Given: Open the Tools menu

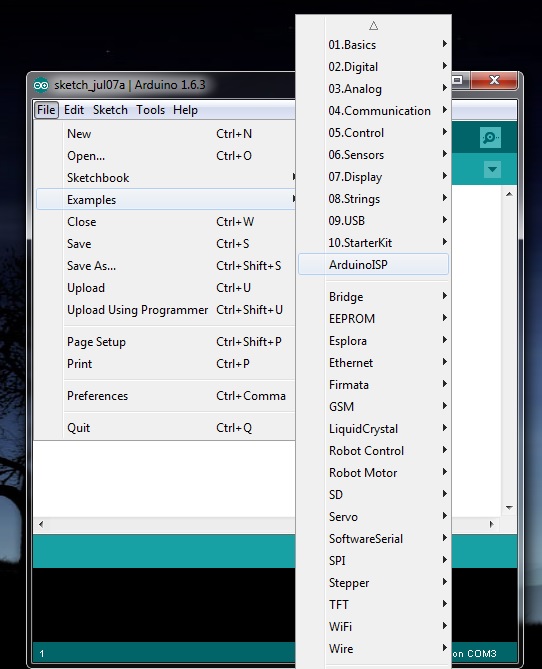Looking at the screenshot, I should (x=150, y=110).
